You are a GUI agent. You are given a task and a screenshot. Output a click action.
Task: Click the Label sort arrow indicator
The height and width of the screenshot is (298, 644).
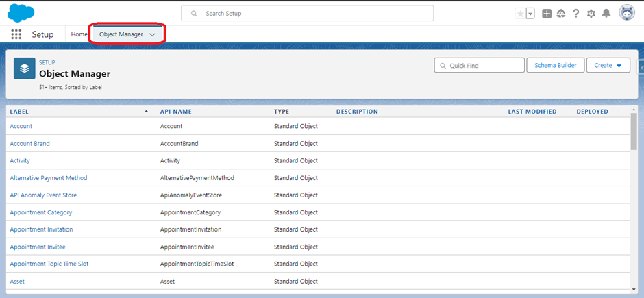click(147, 112)
